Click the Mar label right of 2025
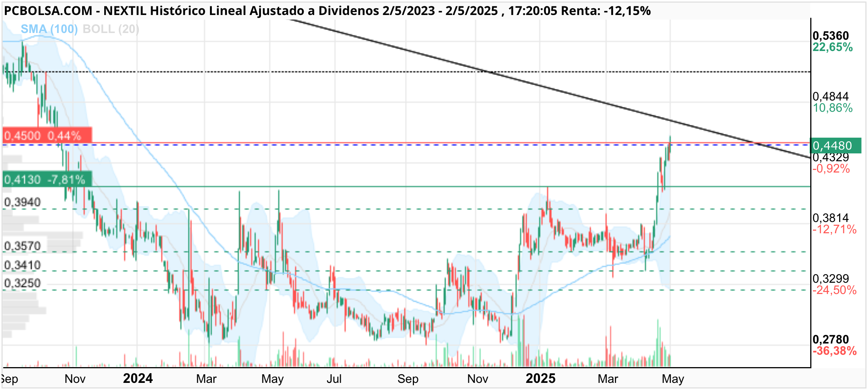868x390 pixels. [x=608, y=379]
